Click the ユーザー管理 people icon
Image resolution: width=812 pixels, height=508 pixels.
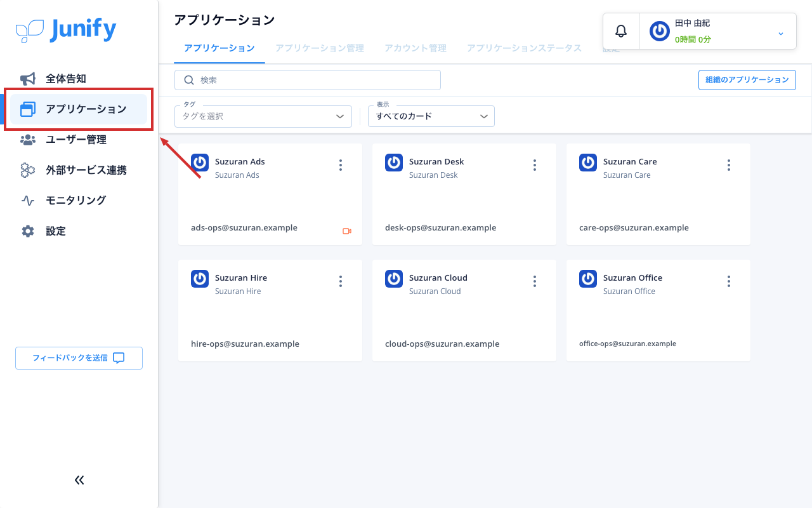tap(28, 140)
